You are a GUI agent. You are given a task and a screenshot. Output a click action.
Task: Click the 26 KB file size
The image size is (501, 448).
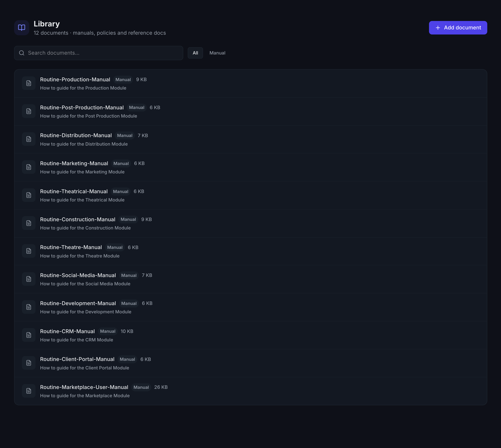click(x=161, y=387)
